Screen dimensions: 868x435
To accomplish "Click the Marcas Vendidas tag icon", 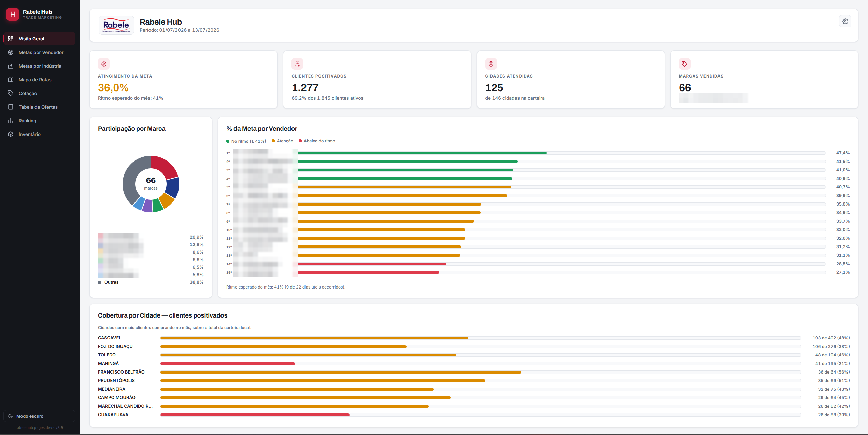I will click(684, 64).
